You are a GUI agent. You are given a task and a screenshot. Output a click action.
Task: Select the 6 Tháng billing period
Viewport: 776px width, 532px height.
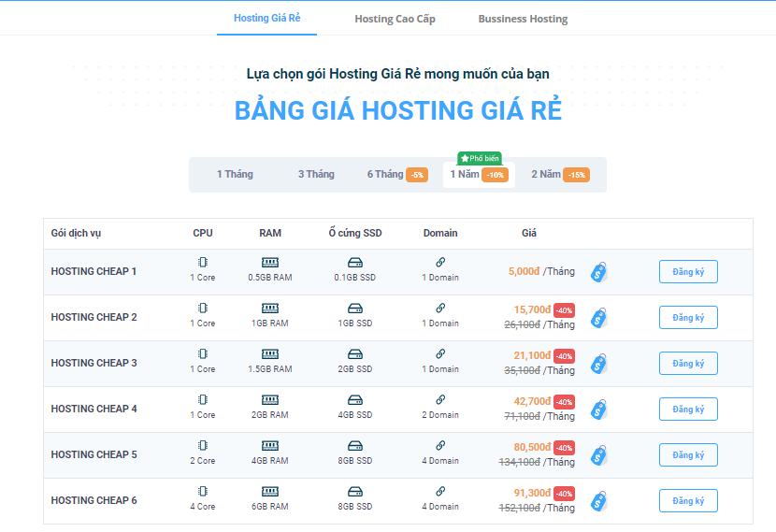coord(397,174)
